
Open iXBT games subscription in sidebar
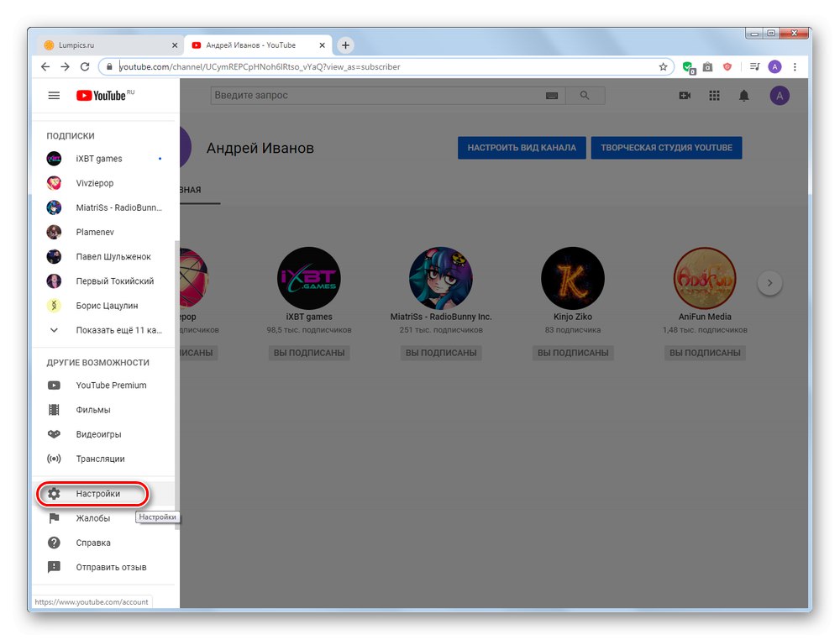[x=104, y=159]
